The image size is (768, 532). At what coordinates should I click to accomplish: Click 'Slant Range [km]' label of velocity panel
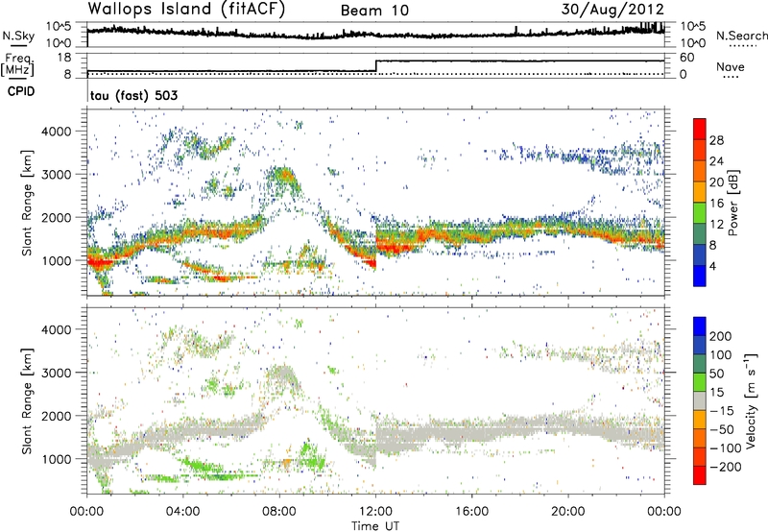[x=28, y=400]
